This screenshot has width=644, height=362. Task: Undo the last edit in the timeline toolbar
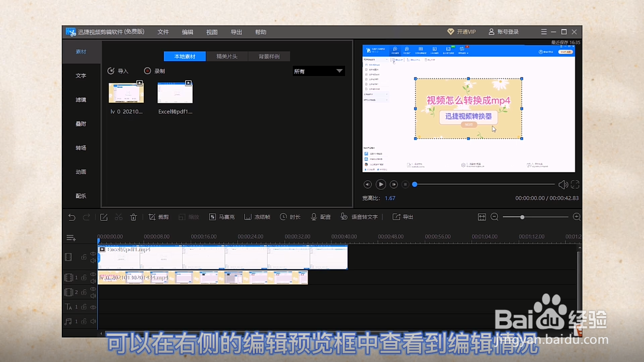click(72, 217)
